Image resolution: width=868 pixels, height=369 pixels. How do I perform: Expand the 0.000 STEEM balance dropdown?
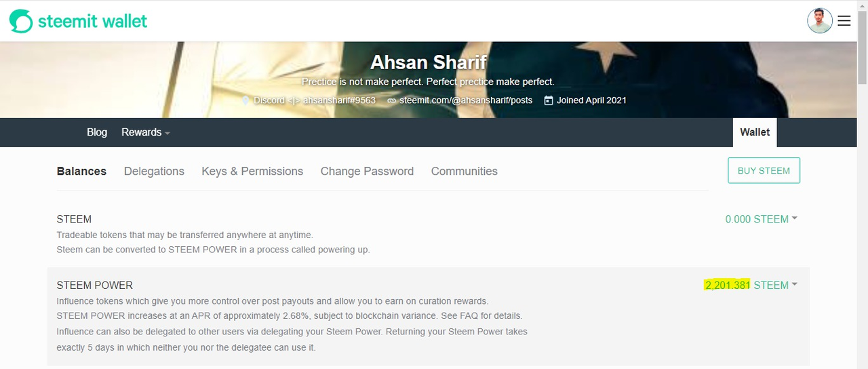[x=761, y=219]
